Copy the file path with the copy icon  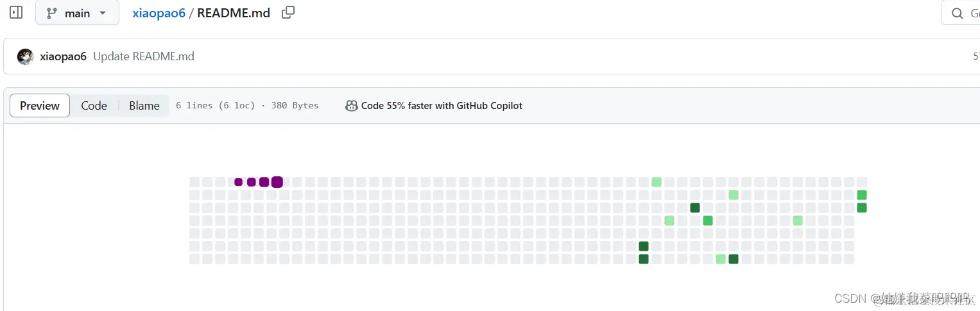point(288,13)
